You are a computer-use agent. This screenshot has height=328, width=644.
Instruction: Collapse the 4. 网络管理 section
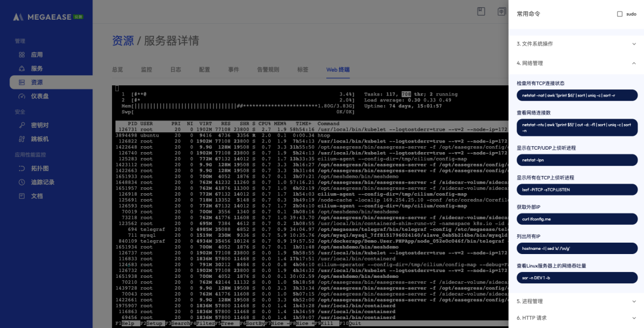pyautogui.click(x=633, y=63)
